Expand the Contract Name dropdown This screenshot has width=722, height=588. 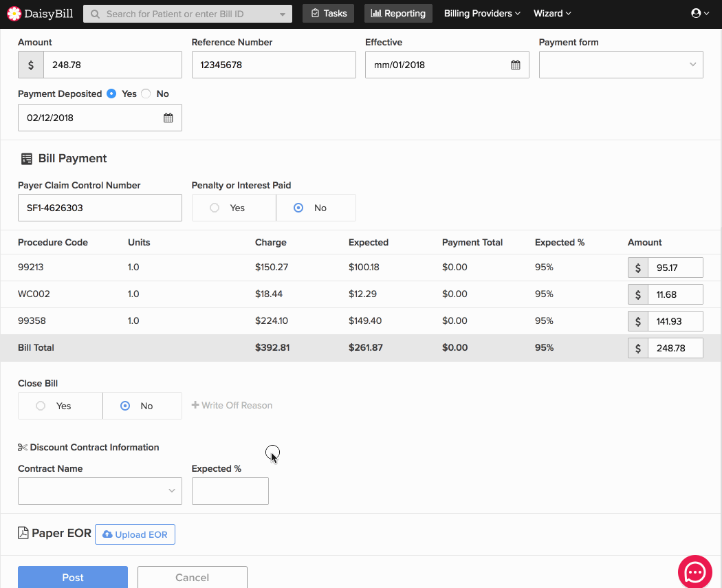pos(100,491)
